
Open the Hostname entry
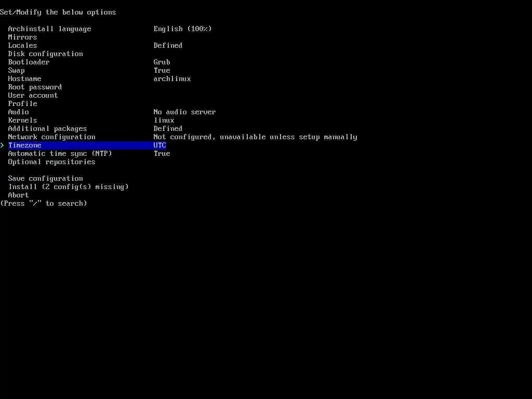(25, 79)
